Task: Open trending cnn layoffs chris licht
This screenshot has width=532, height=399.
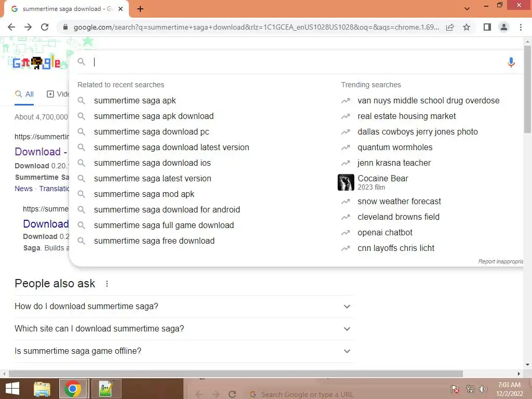Action: (395, 248)
